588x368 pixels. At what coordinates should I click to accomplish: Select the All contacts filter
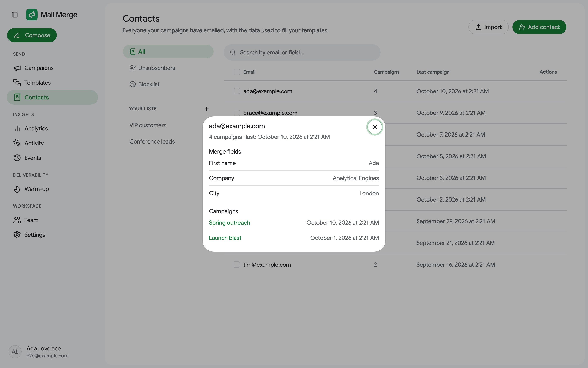click(168, 51)
